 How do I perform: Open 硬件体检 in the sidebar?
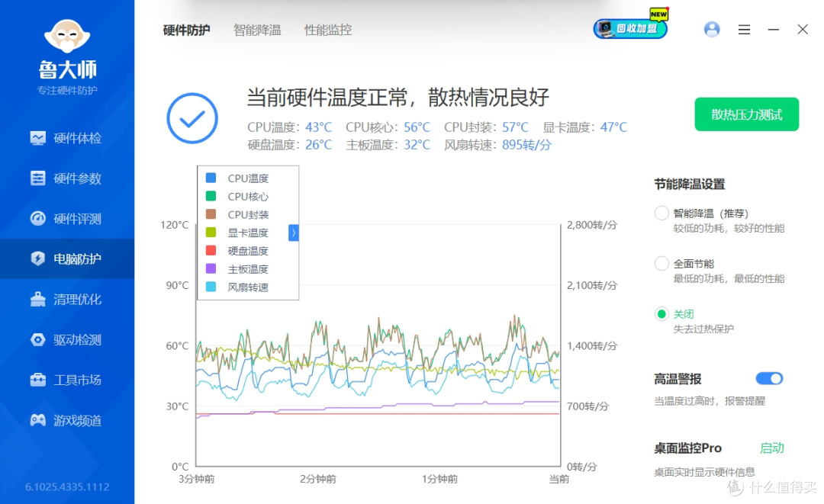pyautogui.click(x=66, y=138)
